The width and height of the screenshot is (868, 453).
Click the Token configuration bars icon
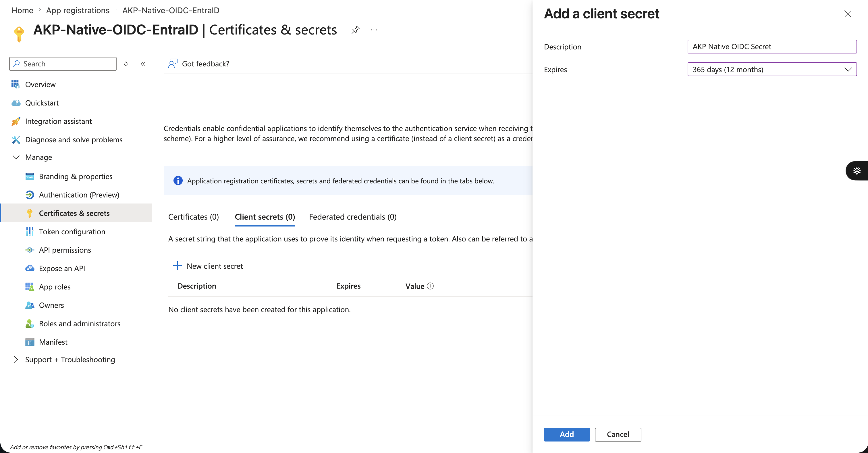30,232
